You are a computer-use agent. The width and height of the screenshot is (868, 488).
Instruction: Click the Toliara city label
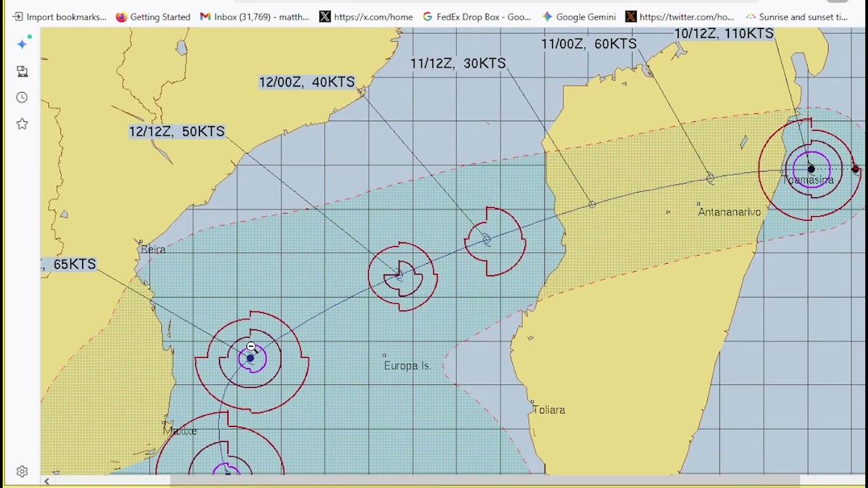click(x=549, y=410)
